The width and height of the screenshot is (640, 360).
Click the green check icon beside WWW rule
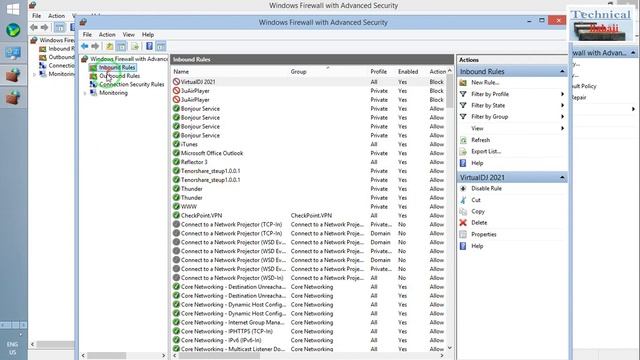[x=176, y=207]
